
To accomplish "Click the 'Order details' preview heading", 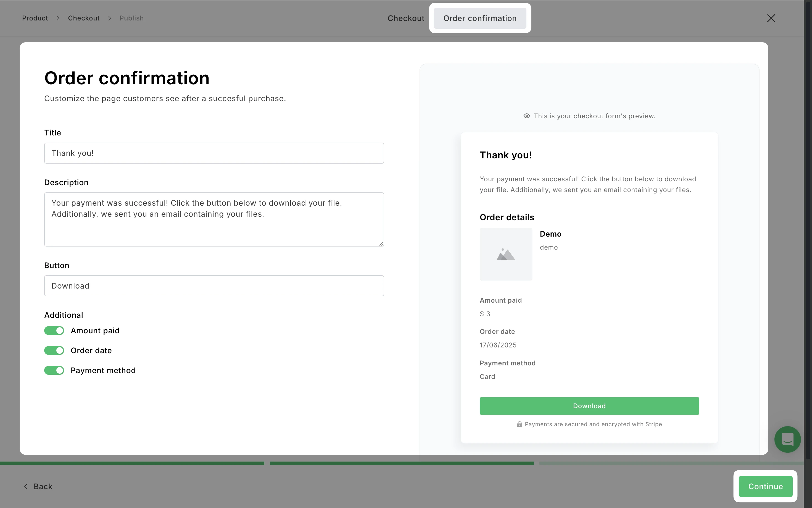I will coord(507,217).
